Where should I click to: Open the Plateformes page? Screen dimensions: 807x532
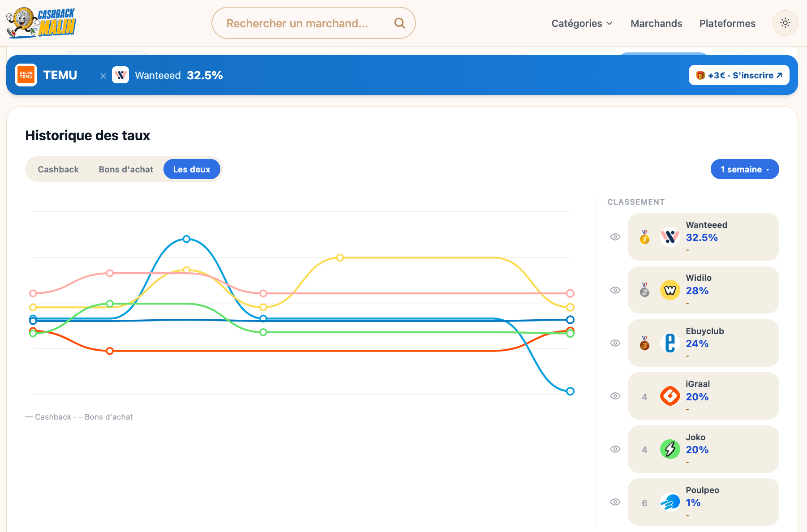click(x=727, y=23)
